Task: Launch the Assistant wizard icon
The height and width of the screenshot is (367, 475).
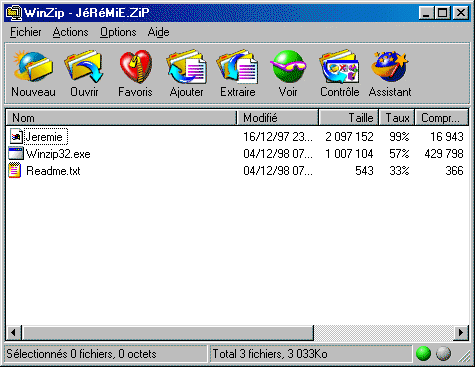Action: click(390, 67)
